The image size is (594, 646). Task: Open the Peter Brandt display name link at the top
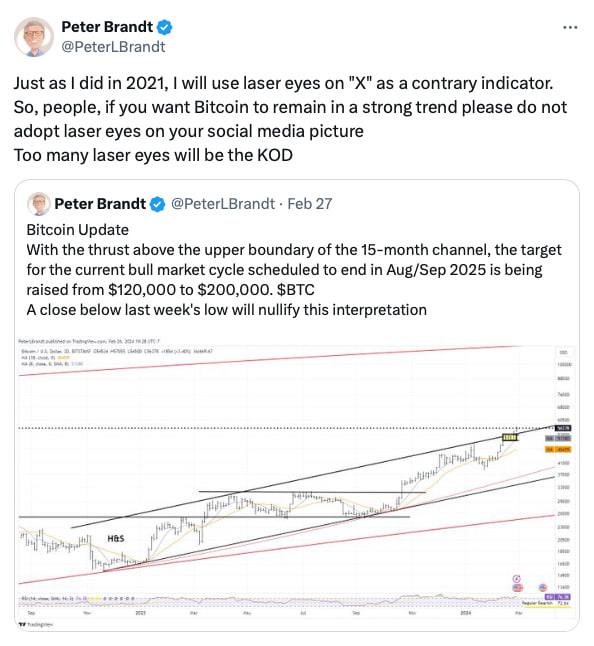(x=107, y=27)
